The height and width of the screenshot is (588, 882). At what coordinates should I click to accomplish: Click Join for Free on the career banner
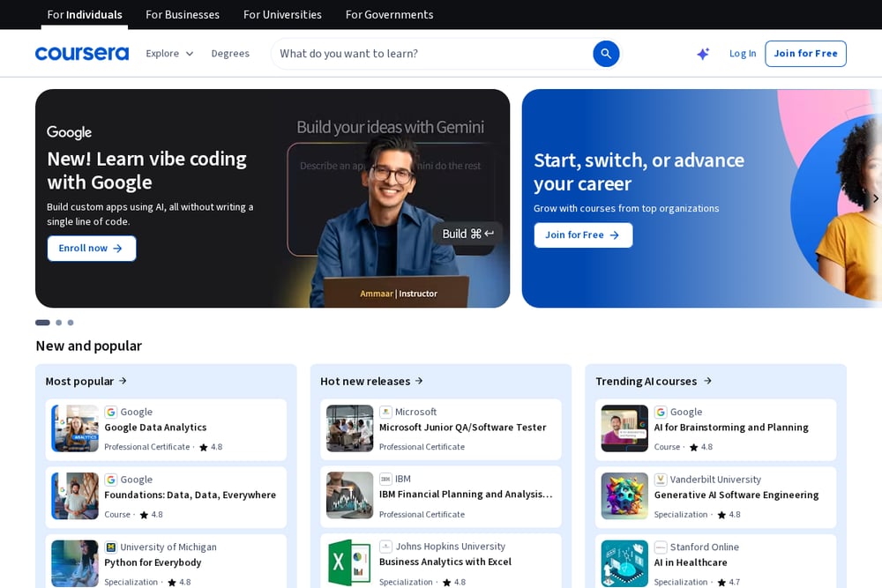[x=583, y=235]
